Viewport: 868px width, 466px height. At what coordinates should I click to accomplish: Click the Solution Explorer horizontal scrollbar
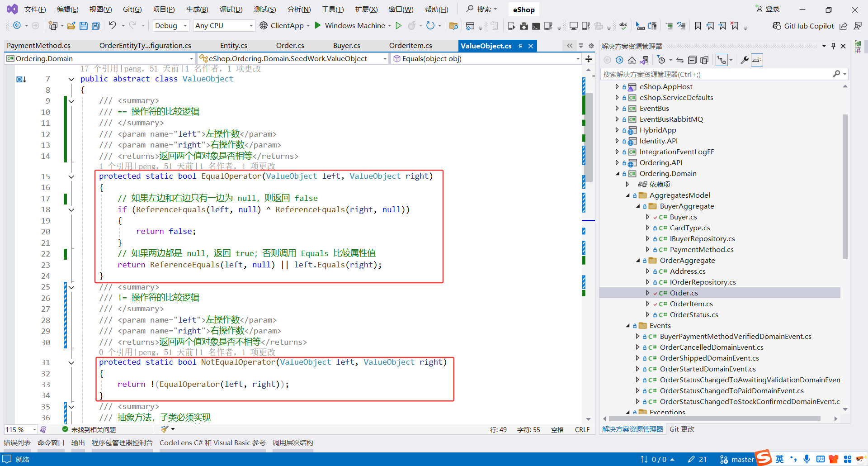click(x=715, y=419)
